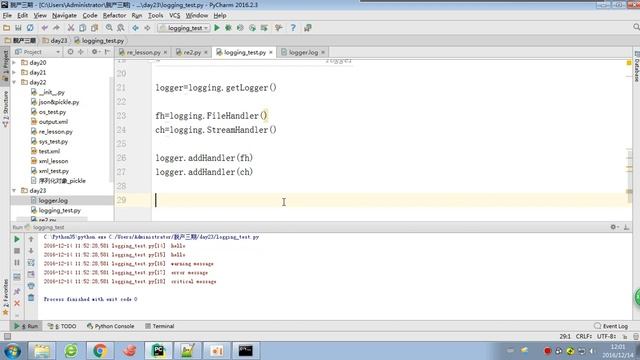Image resolution: width=640 pixels, height=360 pixels.
Task: Click the Undo arrow icon
Action: (44, 28)
